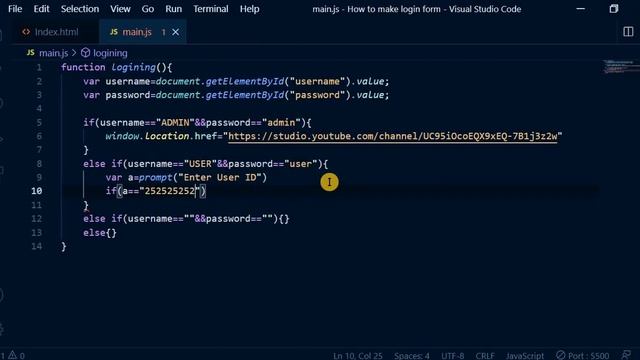The height and width of the screenshot is (360, 640).
Task: Open the Edit menu
Action: (x=41, y=9)
